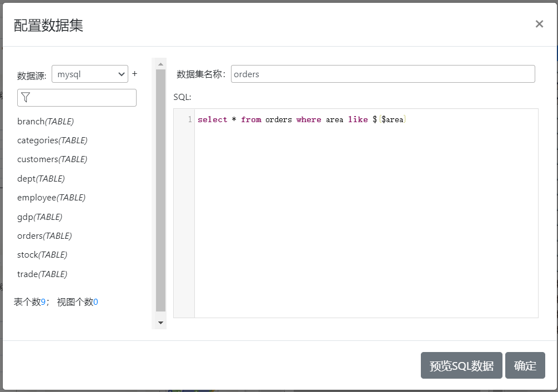
Task: Click the scrollbar down arrow
Action: [x=160, y=323]
